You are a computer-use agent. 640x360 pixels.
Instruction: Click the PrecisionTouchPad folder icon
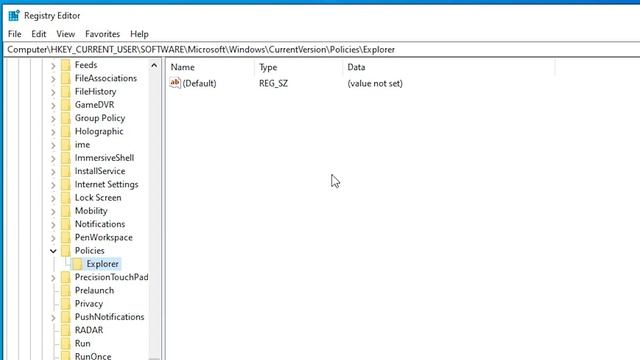click(66, 277)
